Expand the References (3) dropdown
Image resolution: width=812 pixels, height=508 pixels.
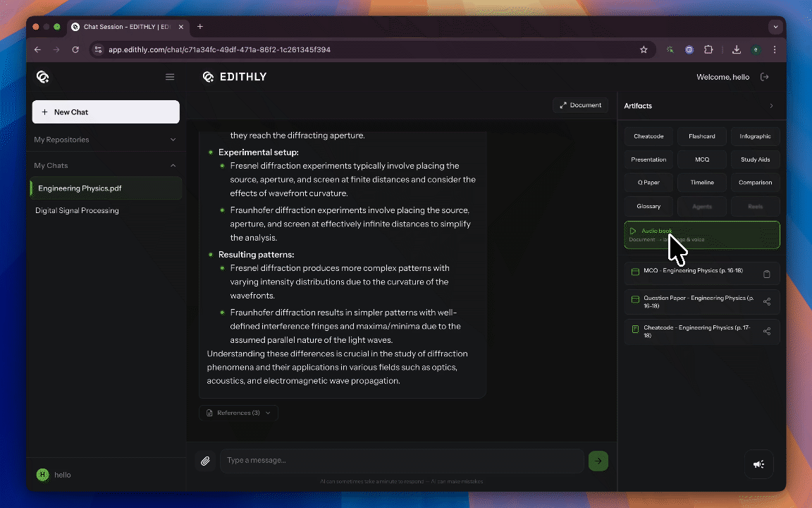(x=238, y=413)
